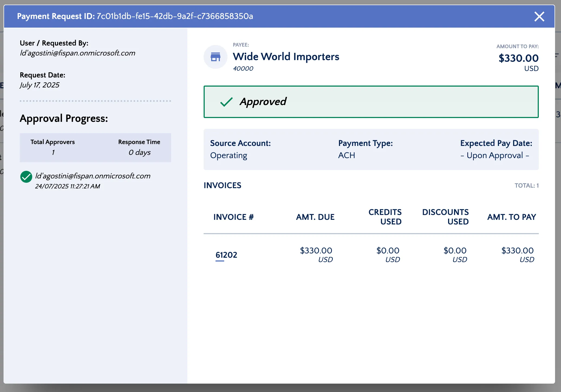Click the requester email under Requested By
This screenshot has width=561, height=392.
tap(78, 53)
